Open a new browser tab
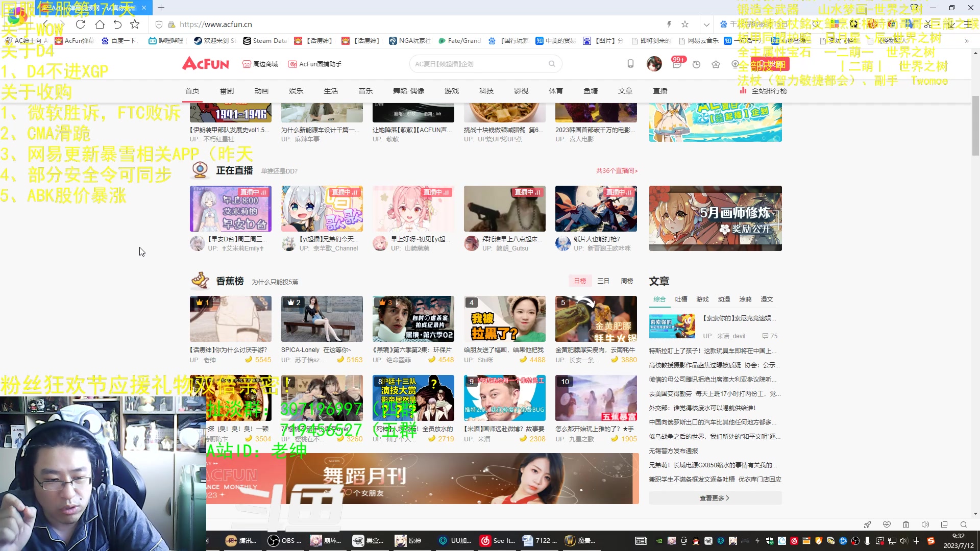980x551 pixels. click(x=161, y=8)
